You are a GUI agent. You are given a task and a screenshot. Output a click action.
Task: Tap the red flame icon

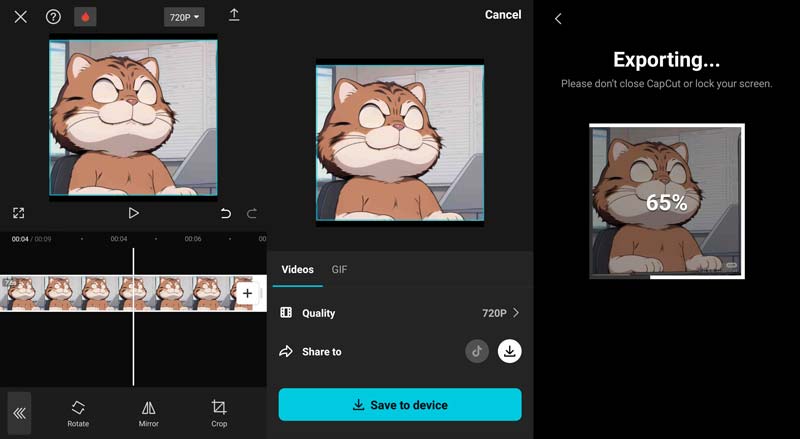click(85, 17)
